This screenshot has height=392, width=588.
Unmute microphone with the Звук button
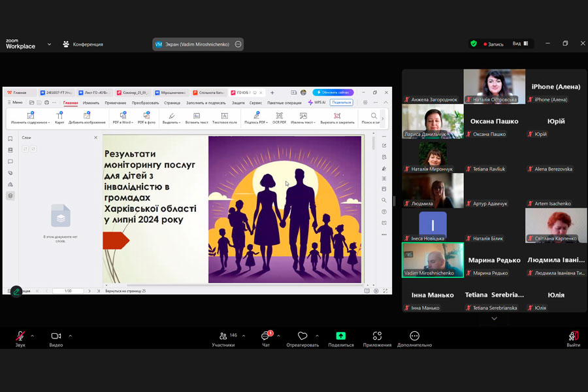[x=20, y=336]
